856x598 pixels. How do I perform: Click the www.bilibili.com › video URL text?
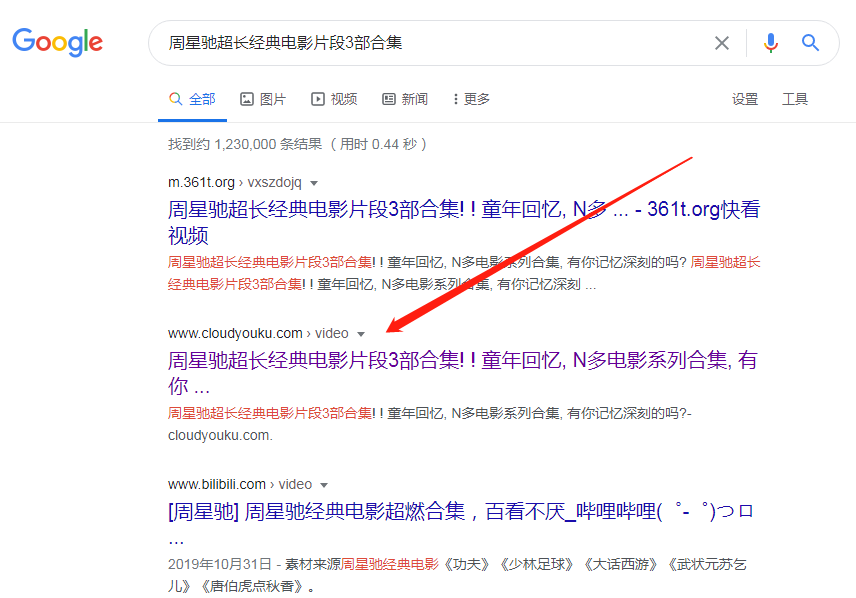[240, 484]
